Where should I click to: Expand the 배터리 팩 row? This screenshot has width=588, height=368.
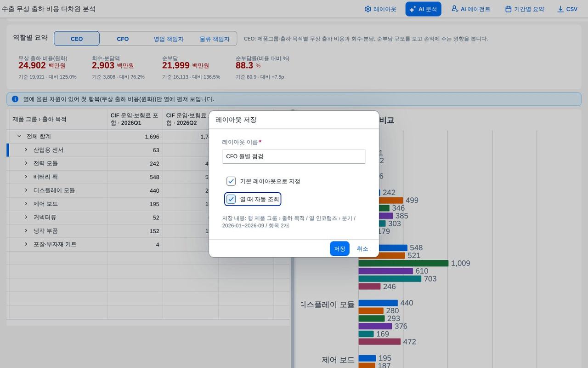click(x=26, y=177)
